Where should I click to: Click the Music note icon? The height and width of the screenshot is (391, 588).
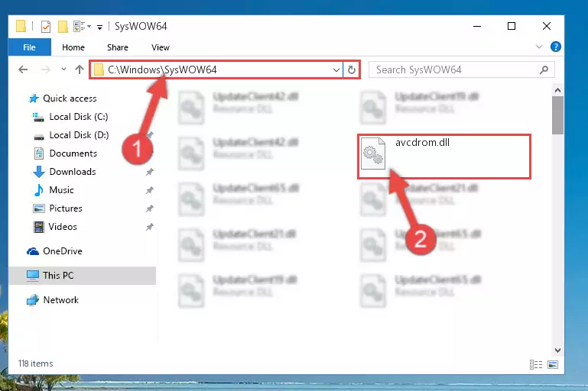click(x=38, y=190)
